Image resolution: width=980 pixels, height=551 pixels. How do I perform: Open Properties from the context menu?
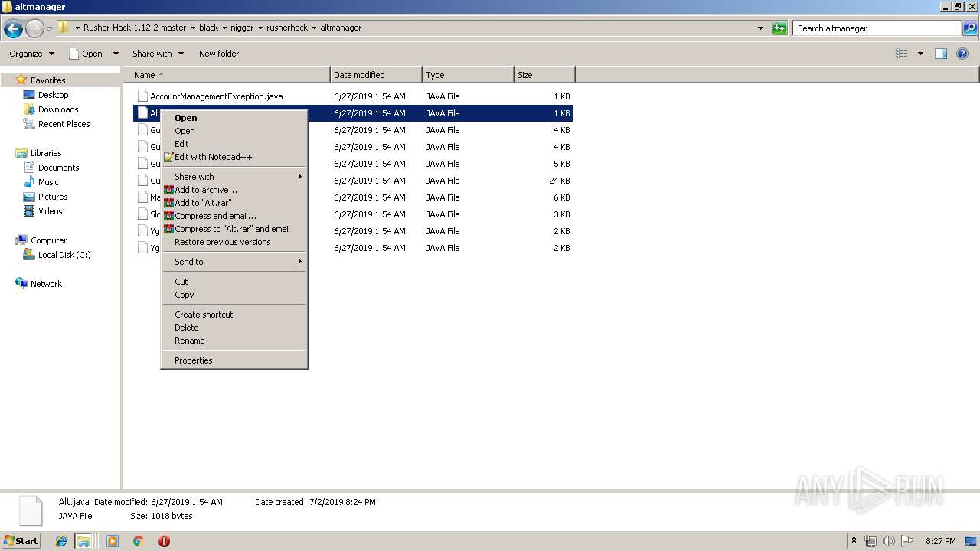[x=193, y=360]
